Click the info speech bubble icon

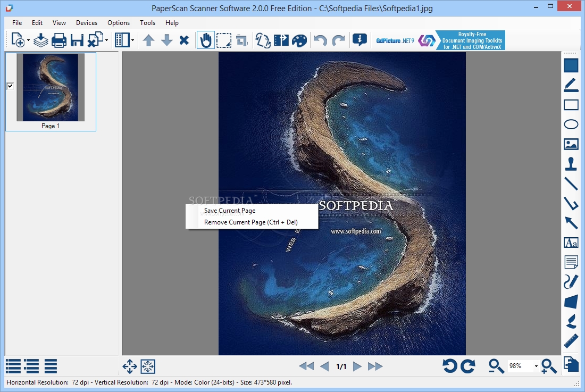click(x=360, y=39)
